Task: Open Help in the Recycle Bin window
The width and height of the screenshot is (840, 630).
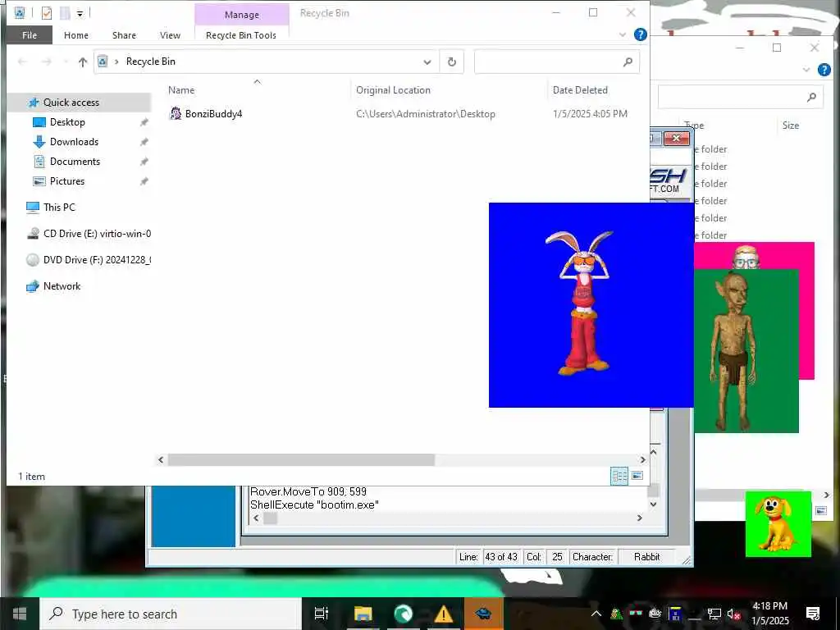Action: 640,34
